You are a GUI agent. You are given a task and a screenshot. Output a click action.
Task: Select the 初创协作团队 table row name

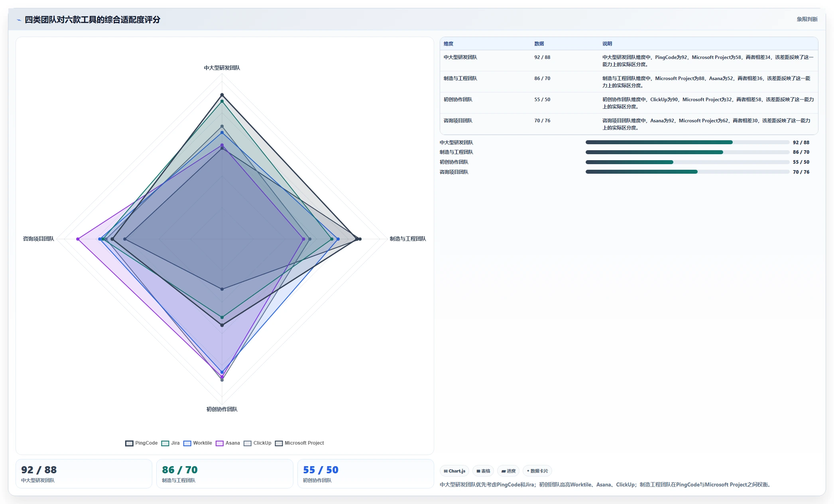[x=458, y=100]
